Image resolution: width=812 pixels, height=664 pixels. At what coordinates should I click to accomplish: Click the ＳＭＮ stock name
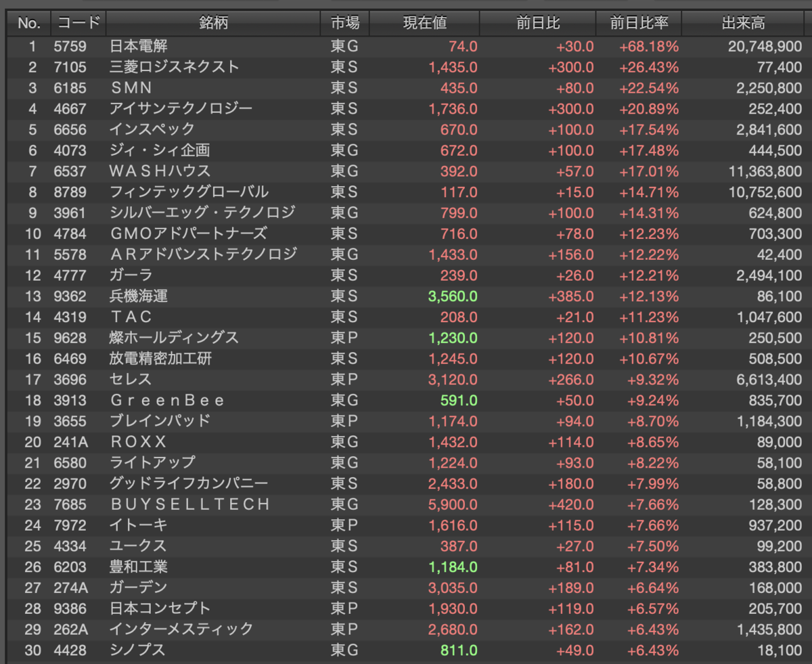(x=131, y=88)
